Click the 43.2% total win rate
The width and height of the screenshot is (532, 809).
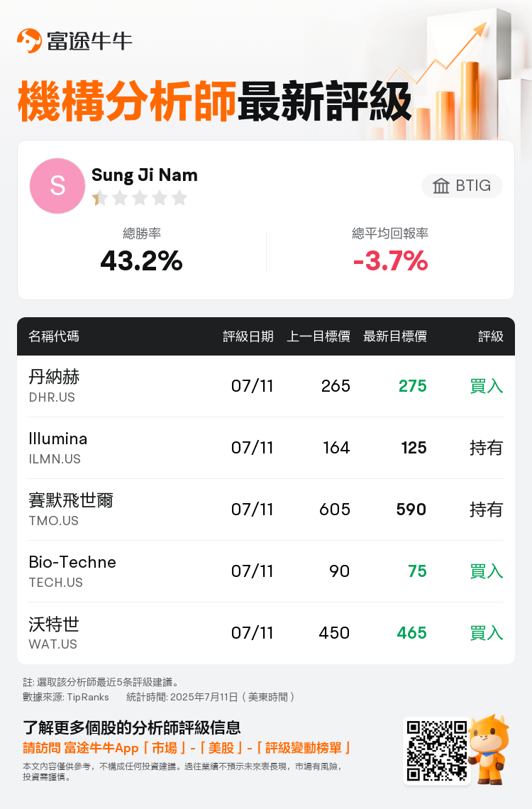click(141, 260)
